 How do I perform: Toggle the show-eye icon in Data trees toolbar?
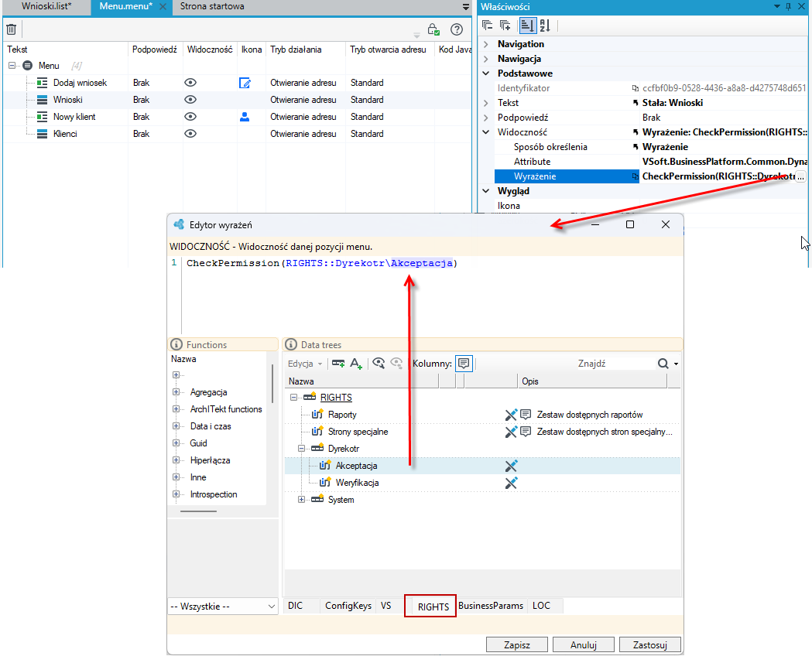click(379, 364)
